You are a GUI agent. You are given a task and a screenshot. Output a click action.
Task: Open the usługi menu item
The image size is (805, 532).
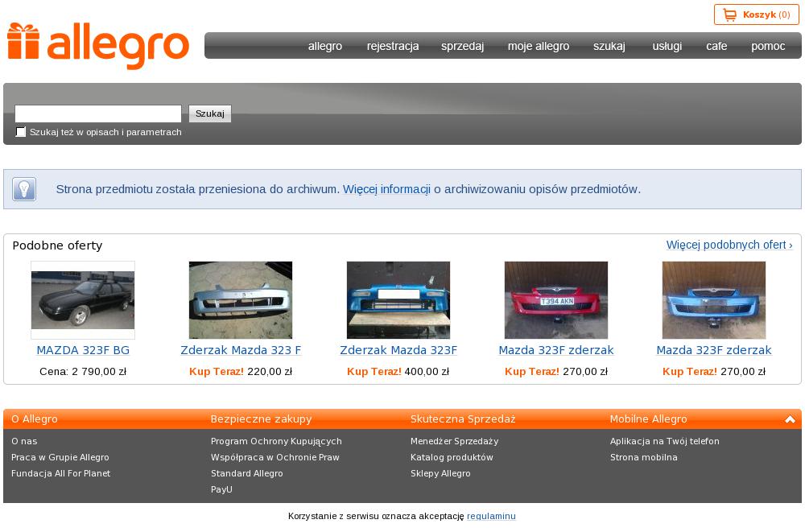click(667, 46)
